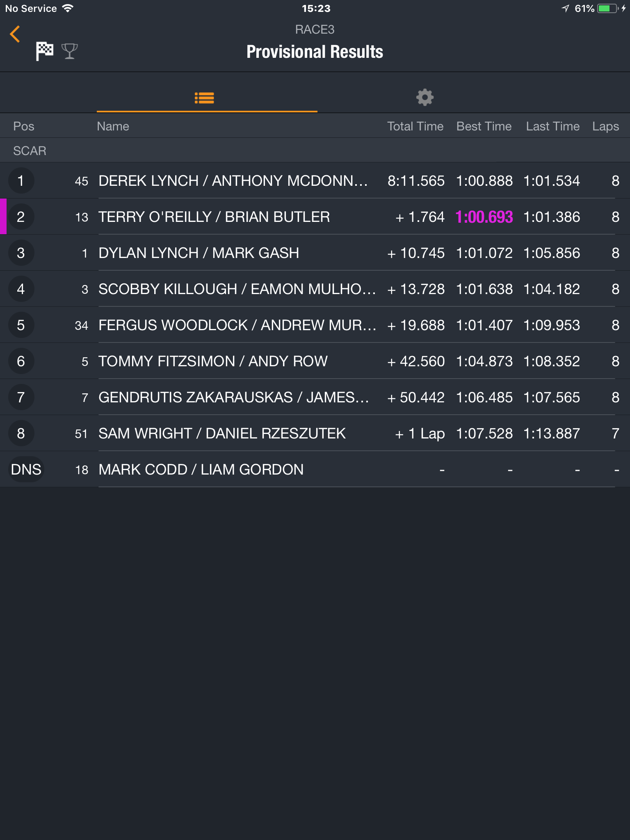Tap the position 8 circle badge
Viewport: 630px width, 840px height.
click(21, 434)
